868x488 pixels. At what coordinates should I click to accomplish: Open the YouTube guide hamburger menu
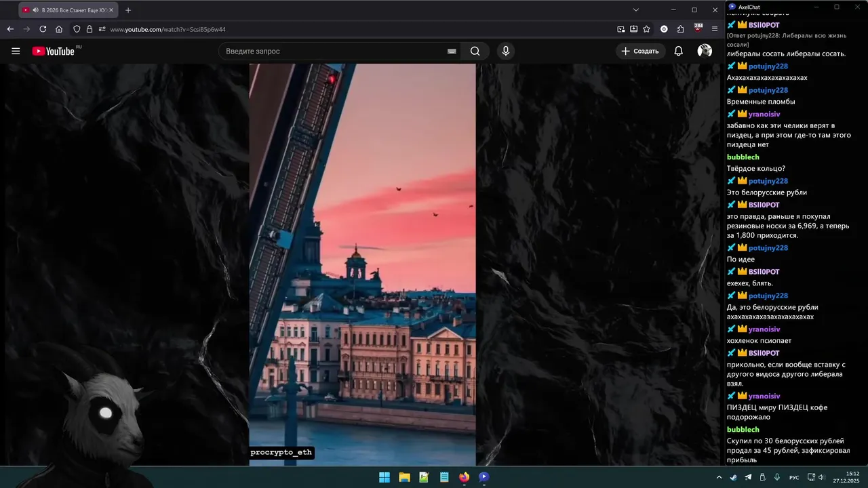16,51
